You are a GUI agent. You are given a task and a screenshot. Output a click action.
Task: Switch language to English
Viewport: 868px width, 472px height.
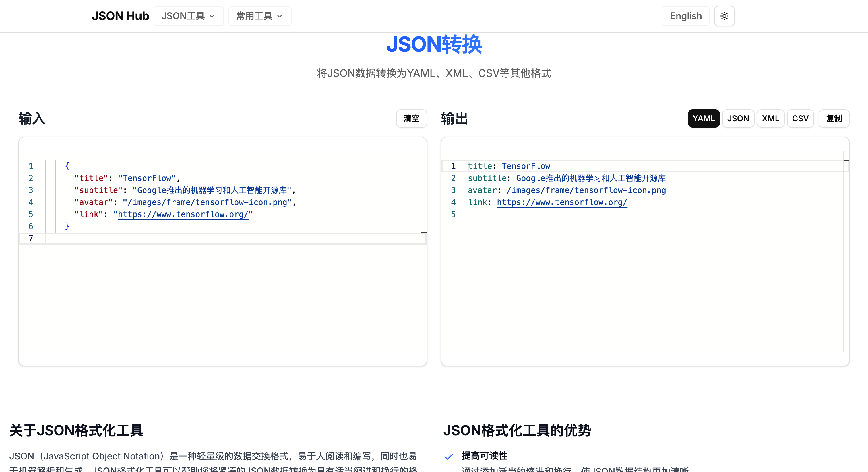pyautogui.click(x=685, y=16)
